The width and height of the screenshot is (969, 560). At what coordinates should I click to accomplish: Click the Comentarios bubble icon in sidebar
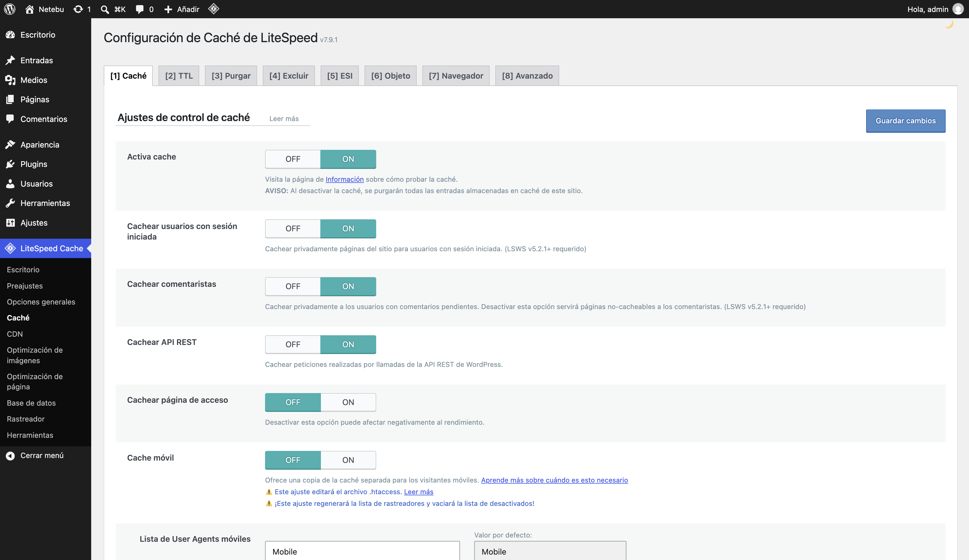(x=10, y=119)
